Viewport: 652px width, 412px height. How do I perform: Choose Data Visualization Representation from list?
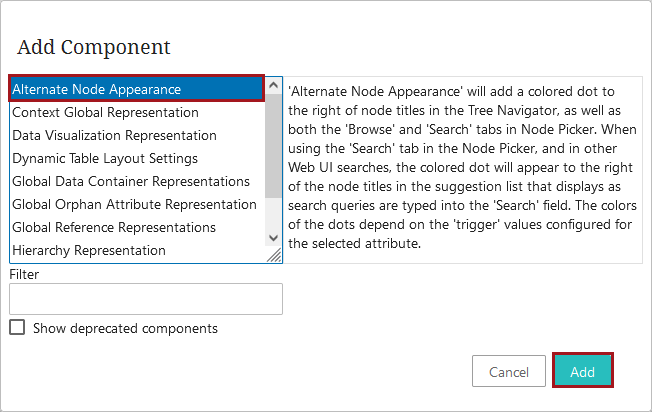[x=137, y=135]
